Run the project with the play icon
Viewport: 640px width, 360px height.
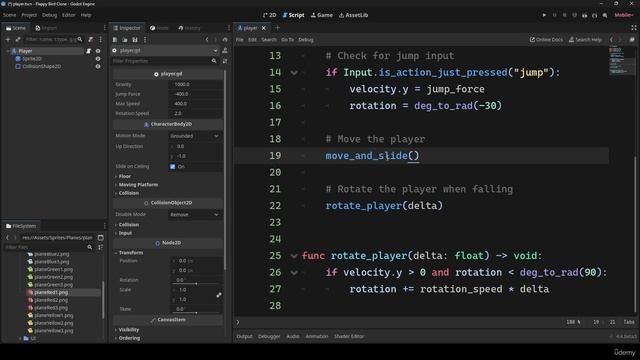pyautogui.click(x=544, y=15)
